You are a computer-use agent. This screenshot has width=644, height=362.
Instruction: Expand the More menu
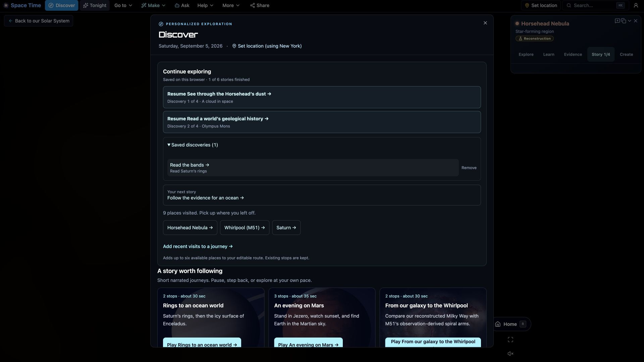click(231, 5)
